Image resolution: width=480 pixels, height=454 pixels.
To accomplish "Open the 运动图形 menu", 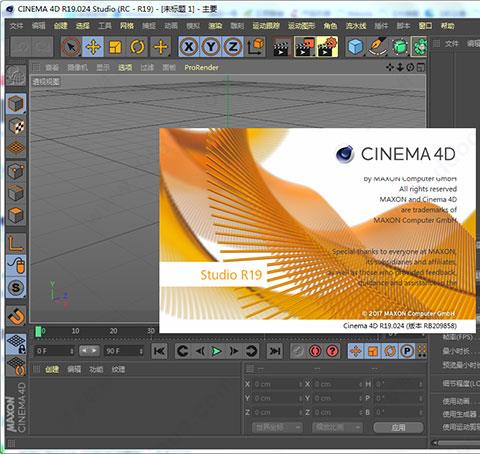I will [x=301, y=26].
